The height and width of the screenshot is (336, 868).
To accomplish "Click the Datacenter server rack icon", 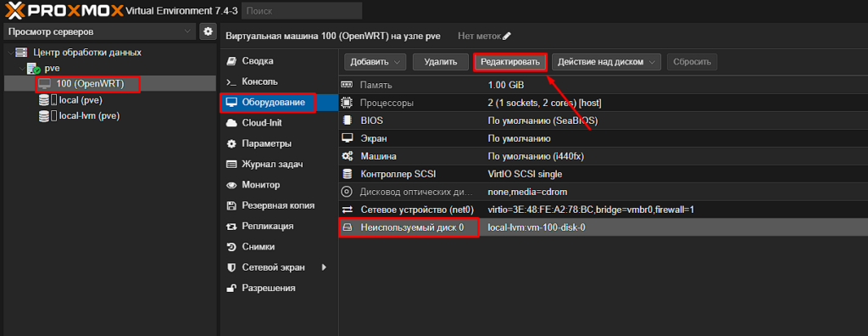I will click(x=22, y=52).
